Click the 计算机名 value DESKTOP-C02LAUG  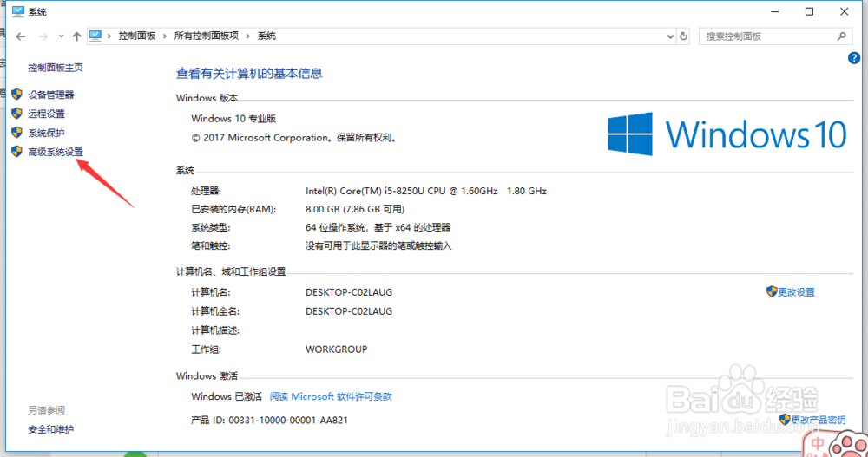pyautogui.click(x=349, y=292)
